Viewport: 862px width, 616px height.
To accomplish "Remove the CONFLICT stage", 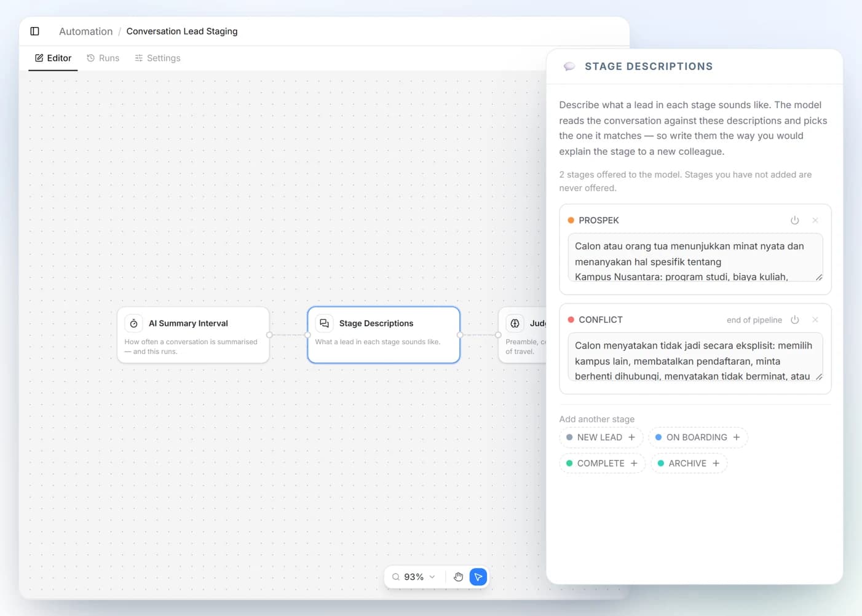I will point(815,320).
